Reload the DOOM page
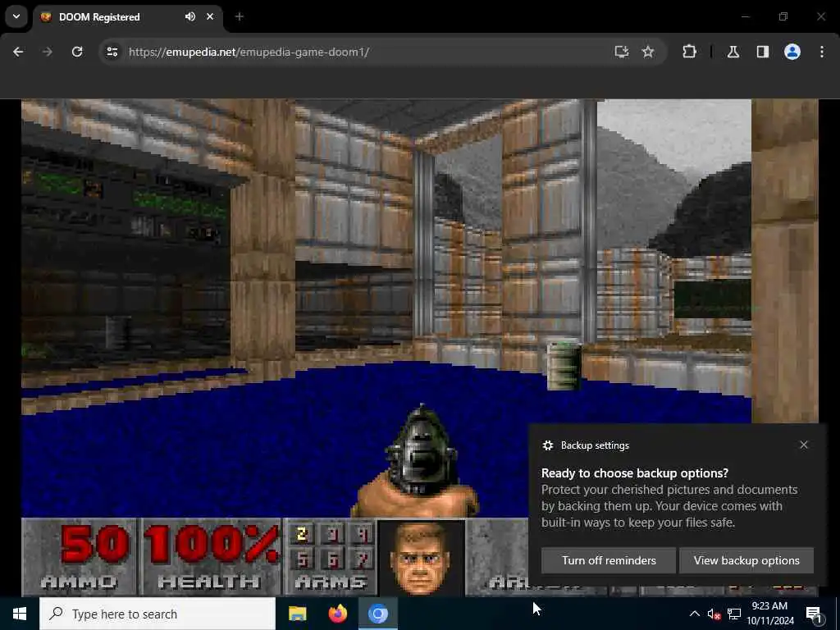Image resolution: width=840 pixels, height=630 pixels. [77, 52]
